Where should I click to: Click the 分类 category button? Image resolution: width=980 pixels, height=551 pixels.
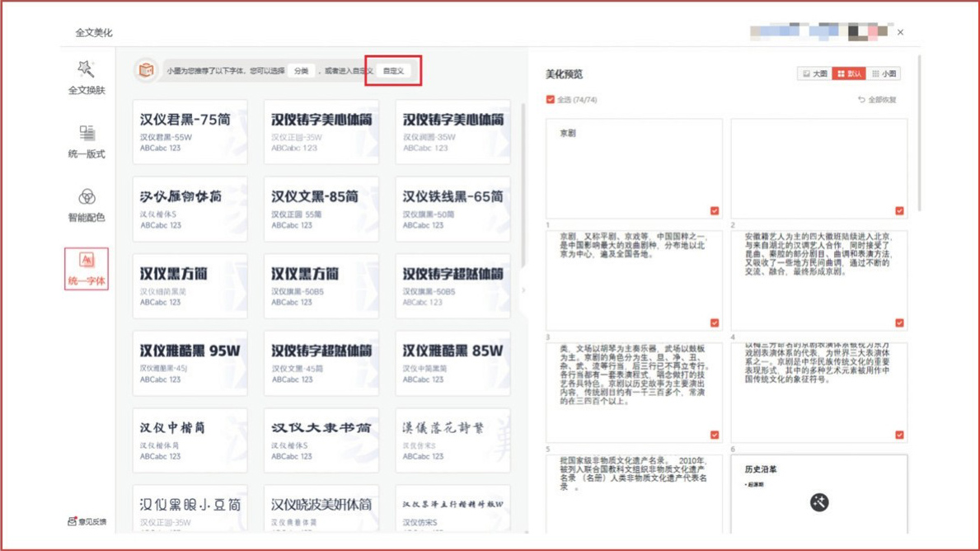301,71
